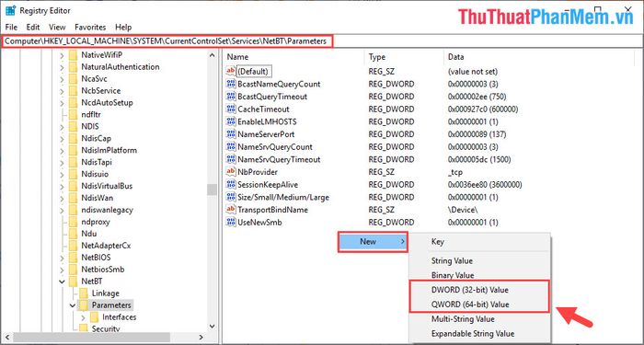Open the Favorites menu

coord(90,28)
